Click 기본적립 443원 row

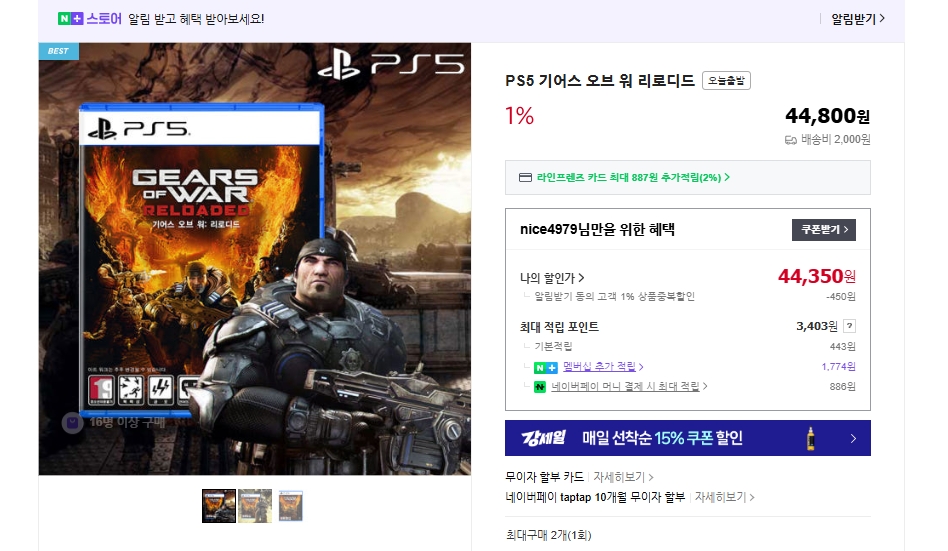click(687, 346)
